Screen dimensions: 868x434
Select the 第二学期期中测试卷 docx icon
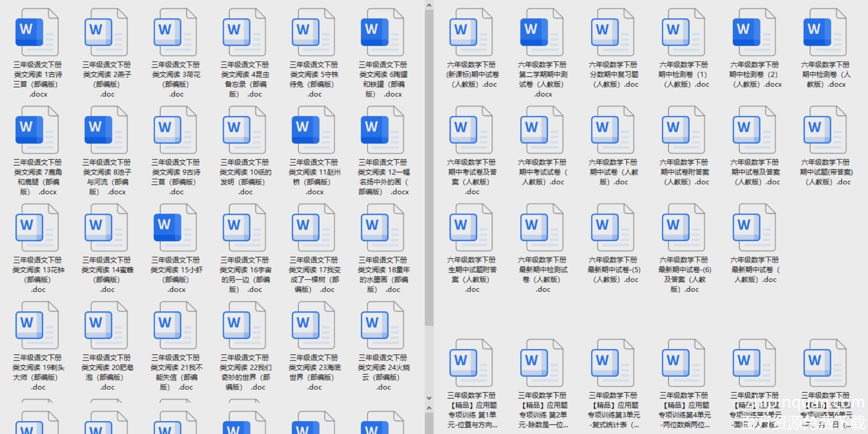click(x=542, y=33)
